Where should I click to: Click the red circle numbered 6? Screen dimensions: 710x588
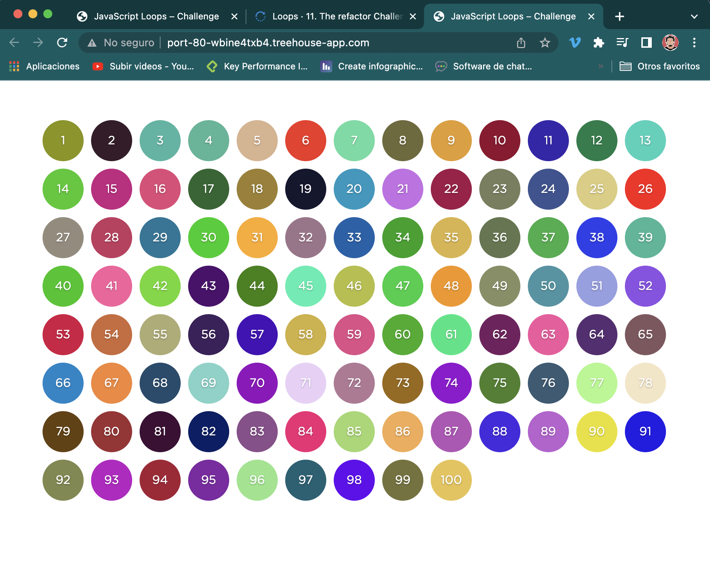(305, 141)
